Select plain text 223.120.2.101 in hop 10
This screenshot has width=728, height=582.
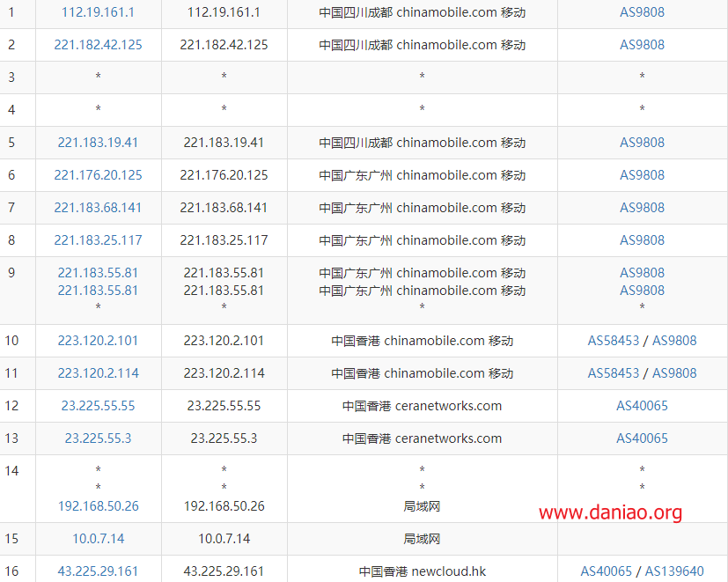(x=224, y=341)
